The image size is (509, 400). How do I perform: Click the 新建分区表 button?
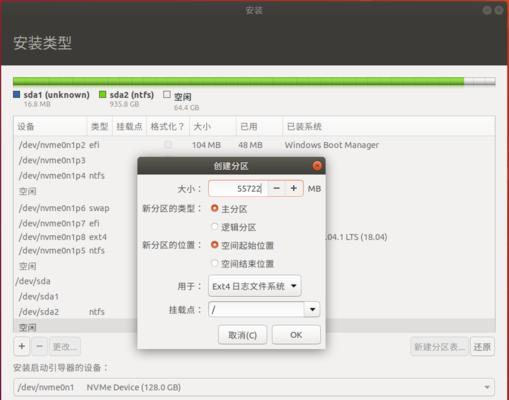439,347
